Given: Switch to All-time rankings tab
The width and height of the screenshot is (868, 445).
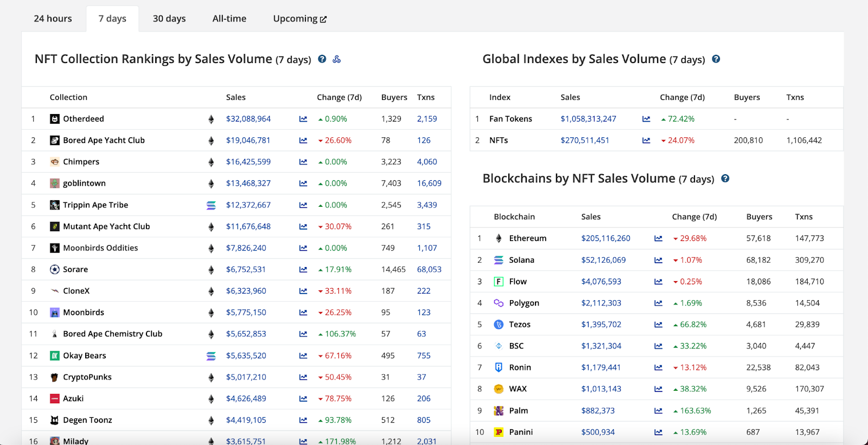Looking at the screenshot, I should pos(229,18).
